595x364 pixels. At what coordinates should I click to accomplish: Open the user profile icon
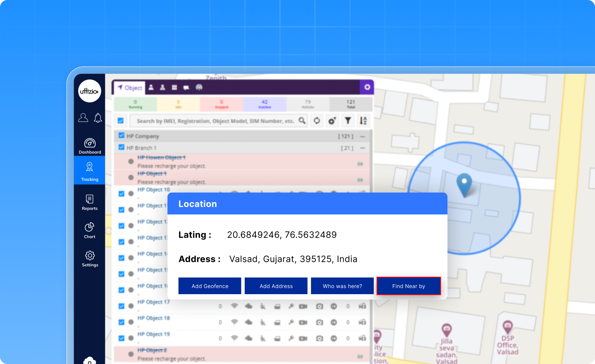point(83,118)
